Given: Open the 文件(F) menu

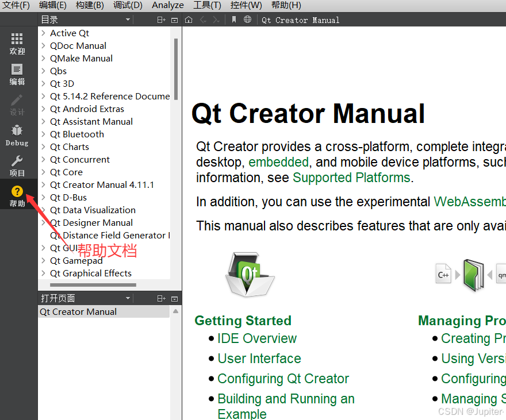Looking at the screenshot, I should 16,5.
